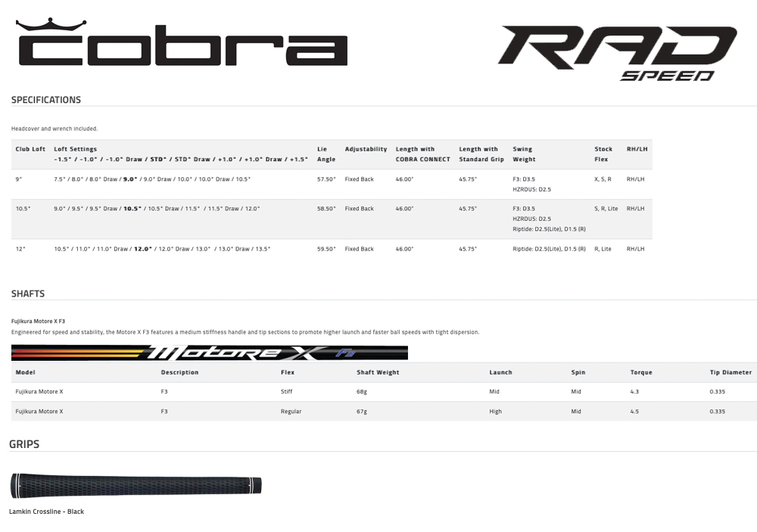
Task: Click 0.335 tip diameter in Stiff row
Action: tap(718, 391)
